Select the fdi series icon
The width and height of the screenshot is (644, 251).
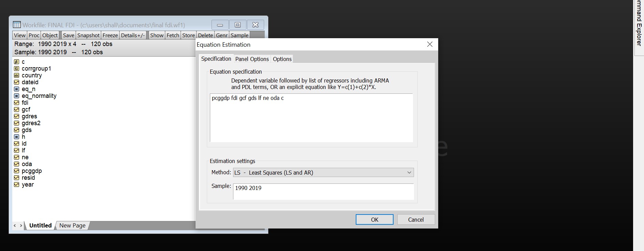tap(16, 103)
